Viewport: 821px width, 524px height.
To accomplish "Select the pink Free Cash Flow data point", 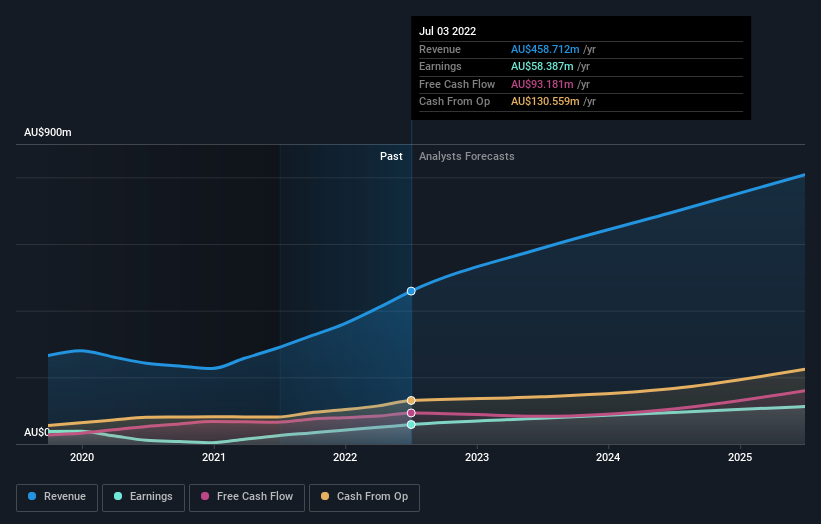I will pos(411,413).
